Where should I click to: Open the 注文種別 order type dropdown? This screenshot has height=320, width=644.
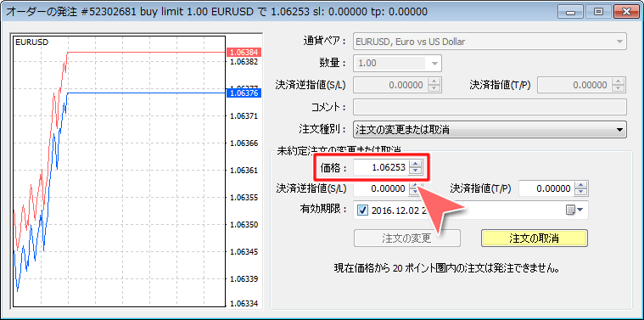tap(490, 130)
